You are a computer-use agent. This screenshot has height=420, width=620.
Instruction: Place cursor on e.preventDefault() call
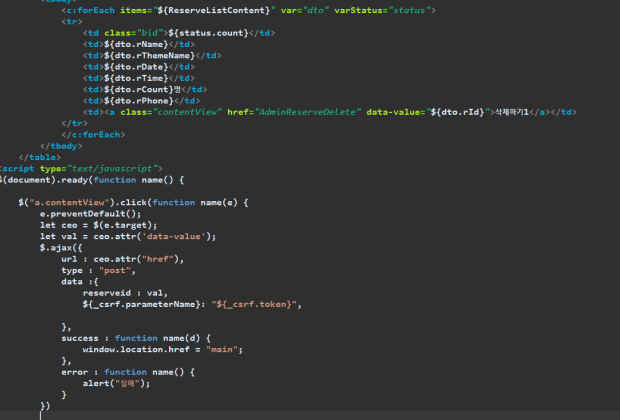(x=91, y=213)
